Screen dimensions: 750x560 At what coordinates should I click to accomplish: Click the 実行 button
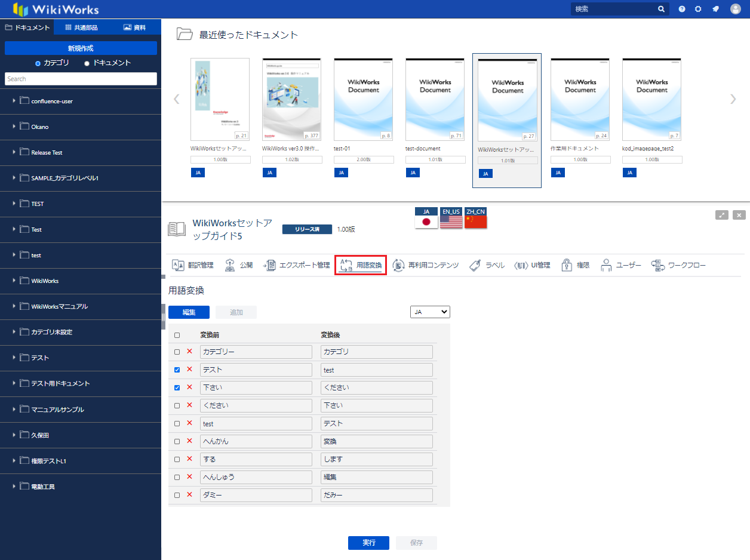368,543
